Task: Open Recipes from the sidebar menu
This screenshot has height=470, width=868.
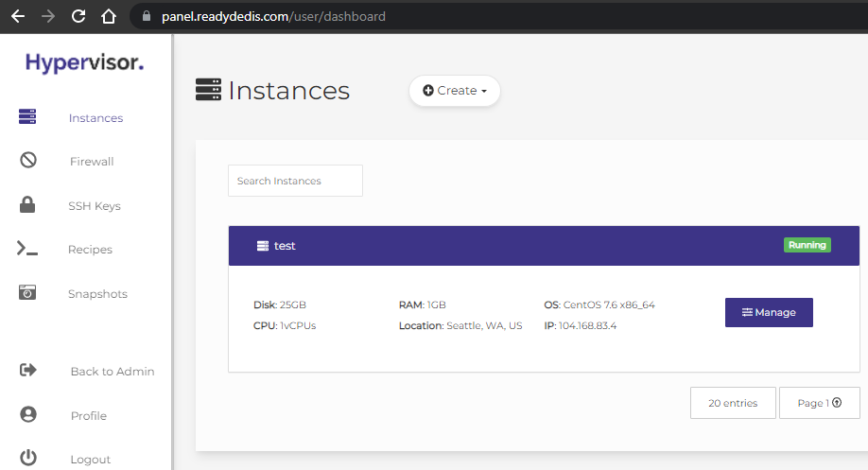Action: coord(90,250)
